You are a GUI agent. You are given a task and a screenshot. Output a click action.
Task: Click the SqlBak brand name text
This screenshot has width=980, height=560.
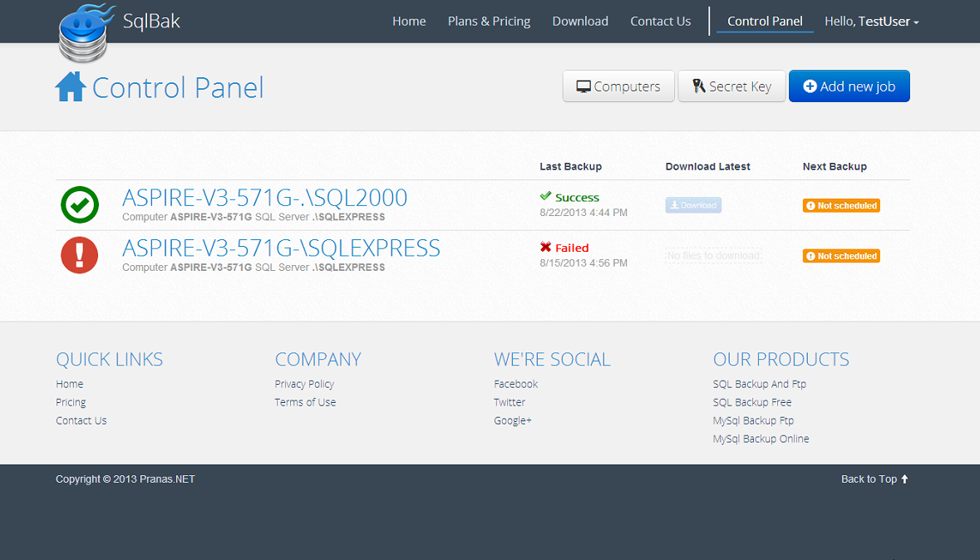click(x=151, y=22)
